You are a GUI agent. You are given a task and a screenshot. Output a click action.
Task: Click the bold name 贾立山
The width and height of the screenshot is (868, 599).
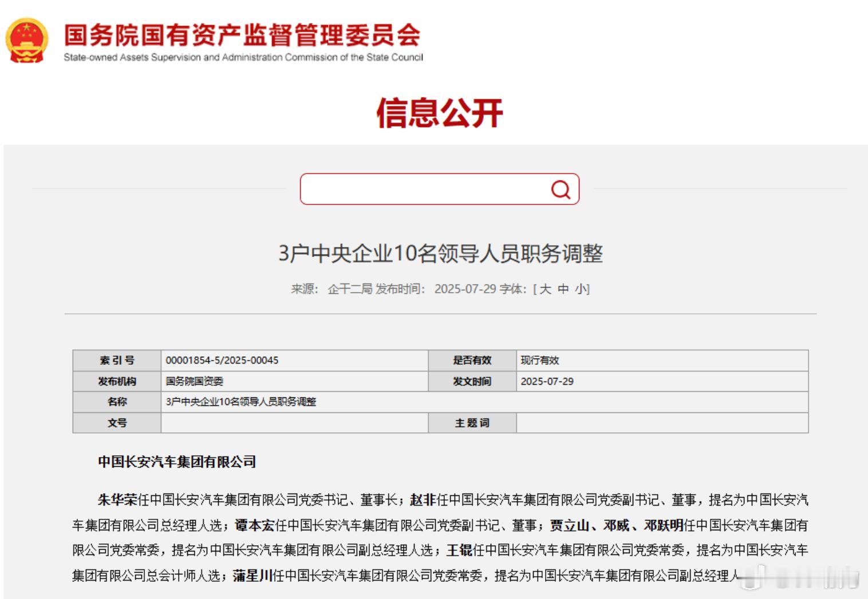coord(570,525)
